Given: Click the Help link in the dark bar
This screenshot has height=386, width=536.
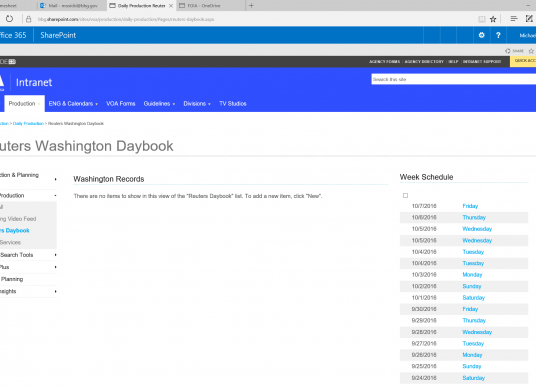Looking at the screenshot, I should pos(453,62).
